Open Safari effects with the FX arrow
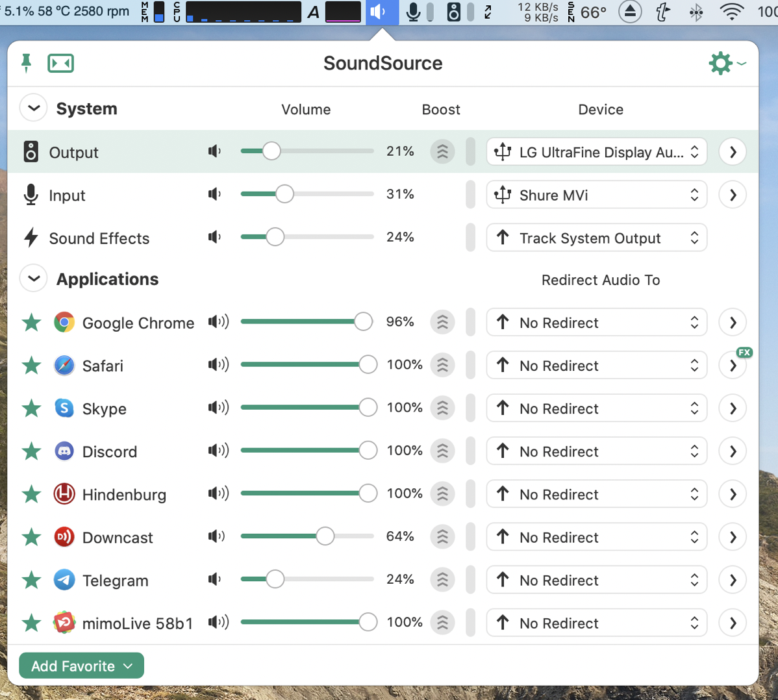778x700 pixels. pos(733,366)
